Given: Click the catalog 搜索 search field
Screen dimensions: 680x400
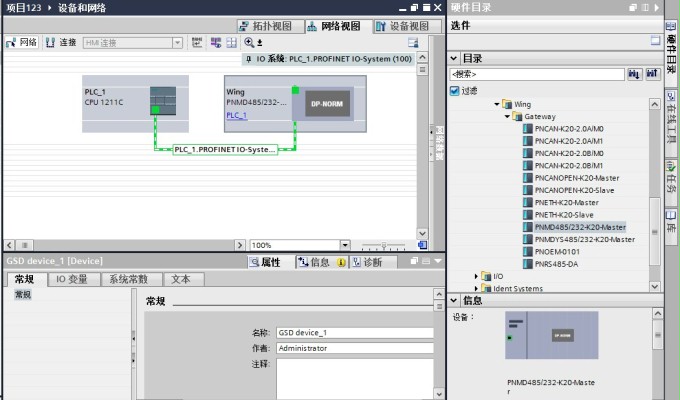Looking at the screenshot, I should [x=537, y=74].
